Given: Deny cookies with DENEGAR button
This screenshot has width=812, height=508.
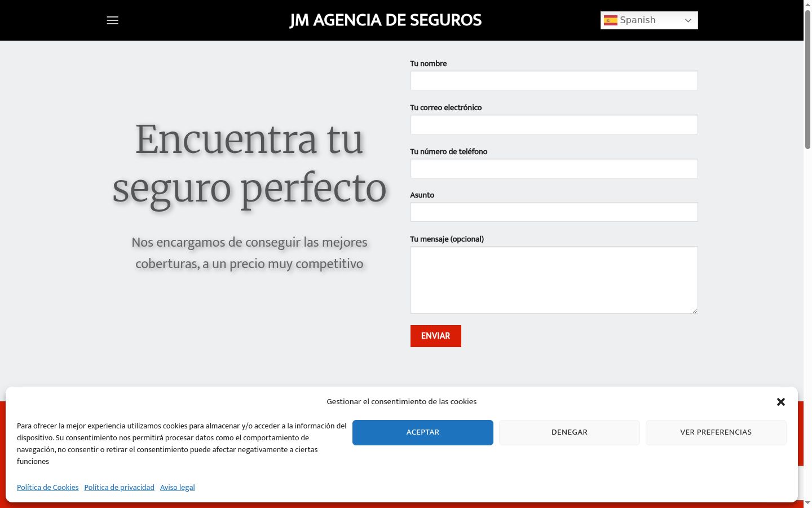Looking at the screenshot, I should click(x=570, y=432).
